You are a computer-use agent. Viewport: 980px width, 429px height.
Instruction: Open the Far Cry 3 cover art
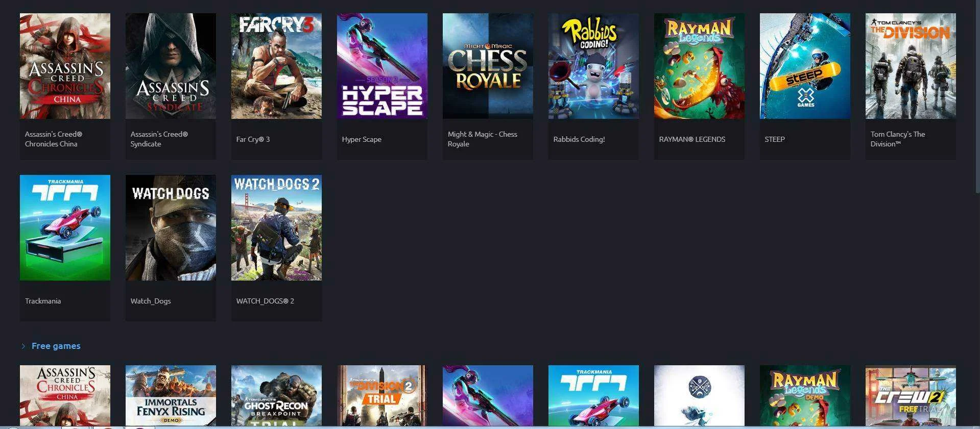pyautogui.click(x=276, y=66)
